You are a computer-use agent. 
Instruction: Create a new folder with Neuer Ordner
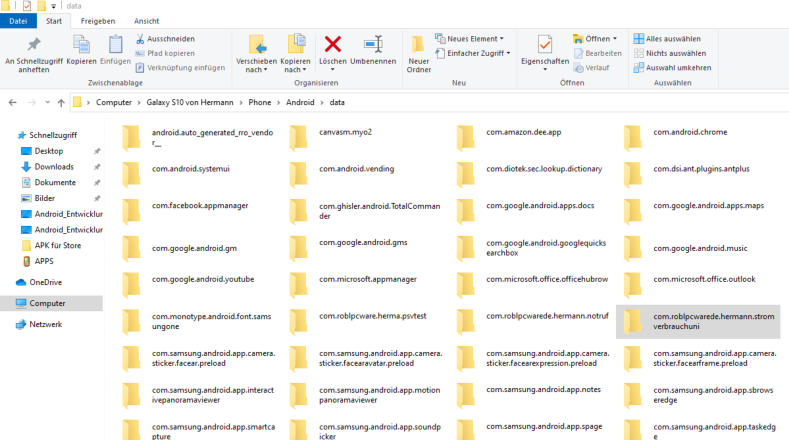[419, 52]
